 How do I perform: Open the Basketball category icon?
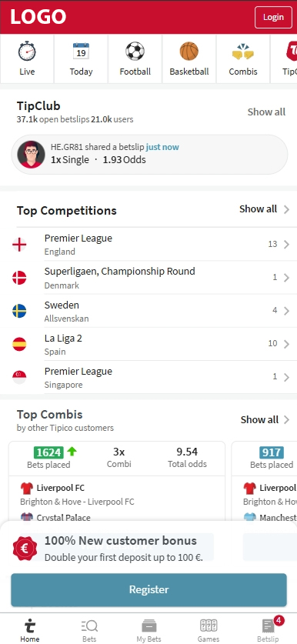189,52
